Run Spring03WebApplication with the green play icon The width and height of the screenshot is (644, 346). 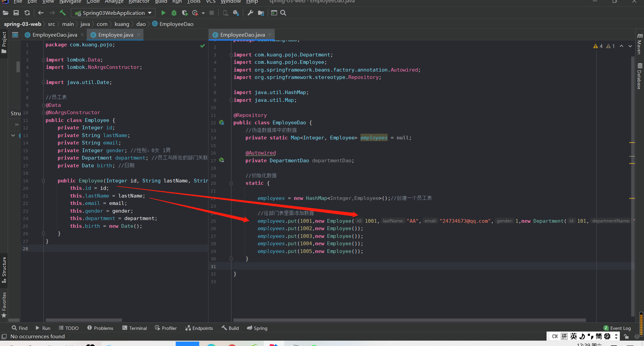[163, 13]
